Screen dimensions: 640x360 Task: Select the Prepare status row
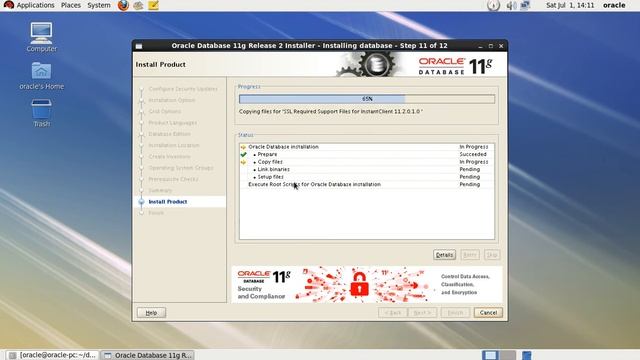point(367,154)
